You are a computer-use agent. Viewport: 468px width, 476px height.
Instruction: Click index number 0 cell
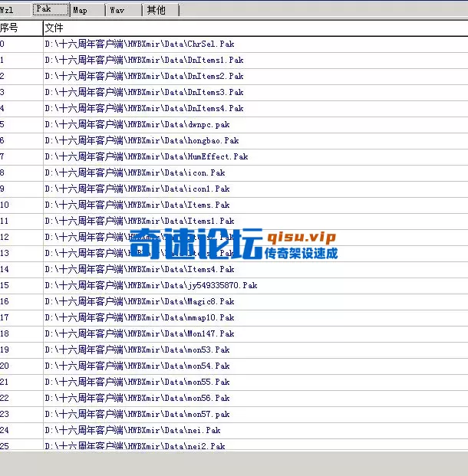[21, 44]
